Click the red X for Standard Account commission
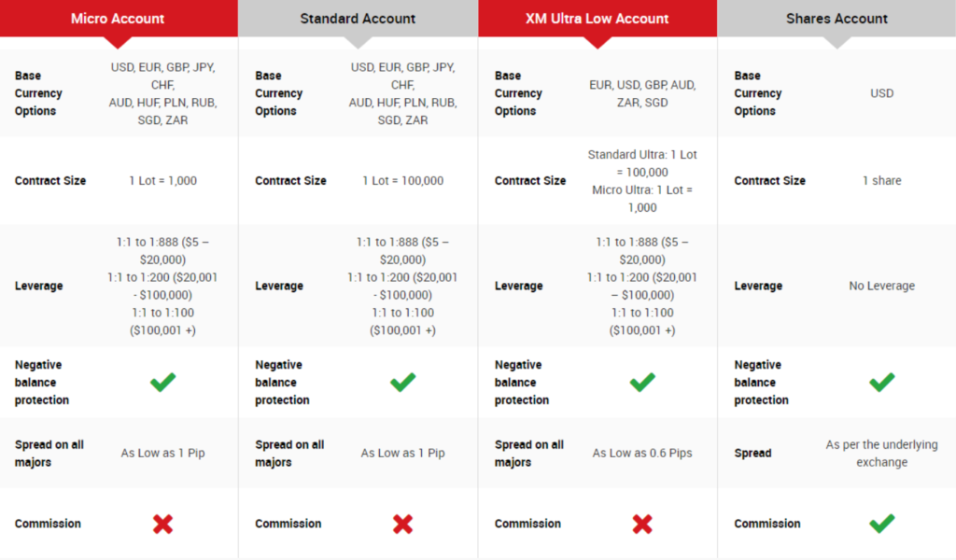956x560 pixels. pos(402,524)
